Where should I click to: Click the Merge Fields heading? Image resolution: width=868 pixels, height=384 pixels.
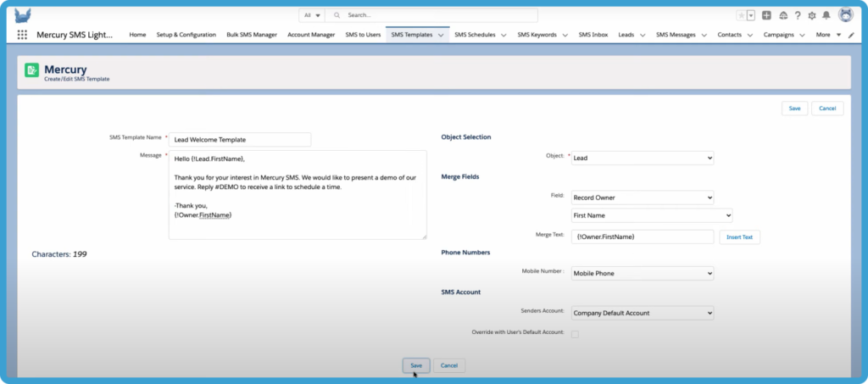click(x=460, y=177)
